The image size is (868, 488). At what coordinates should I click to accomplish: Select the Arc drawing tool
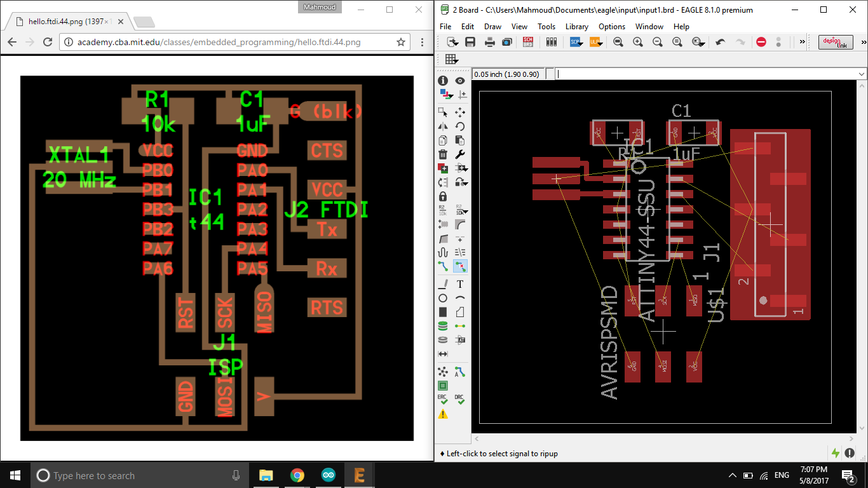[460, 298]
